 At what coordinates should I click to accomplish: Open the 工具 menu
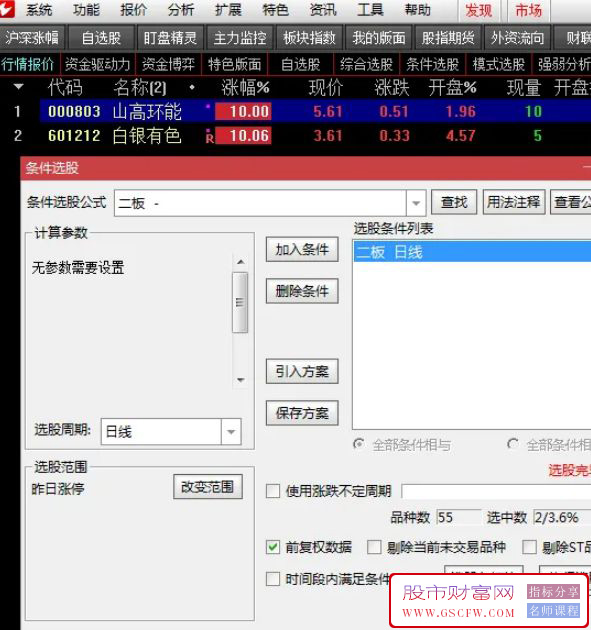370,10
